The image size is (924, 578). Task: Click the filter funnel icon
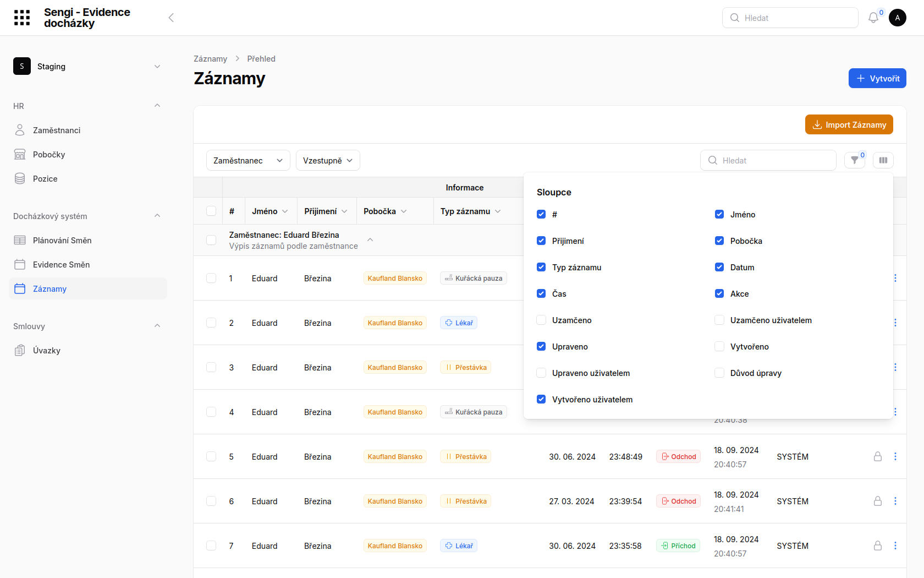[855, 160]
